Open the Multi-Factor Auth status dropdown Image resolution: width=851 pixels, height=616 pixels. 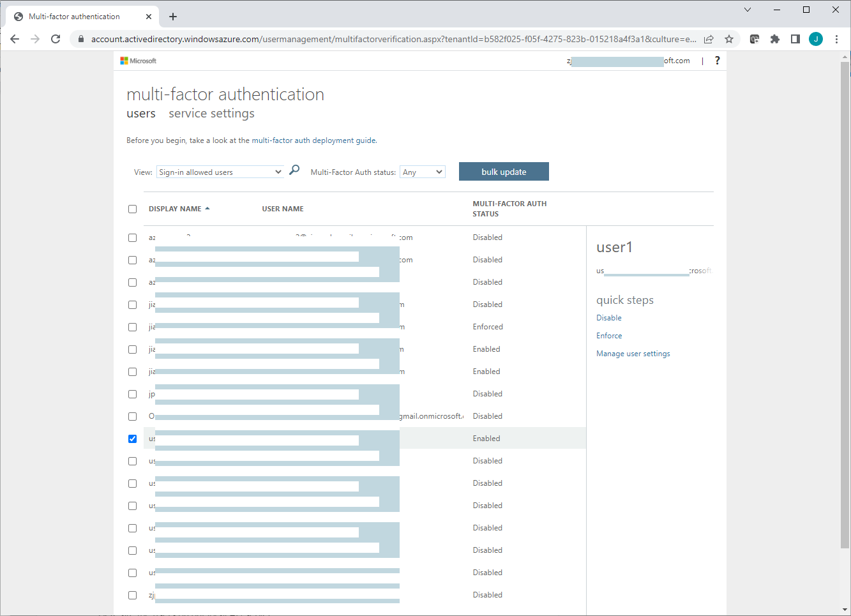422,172
